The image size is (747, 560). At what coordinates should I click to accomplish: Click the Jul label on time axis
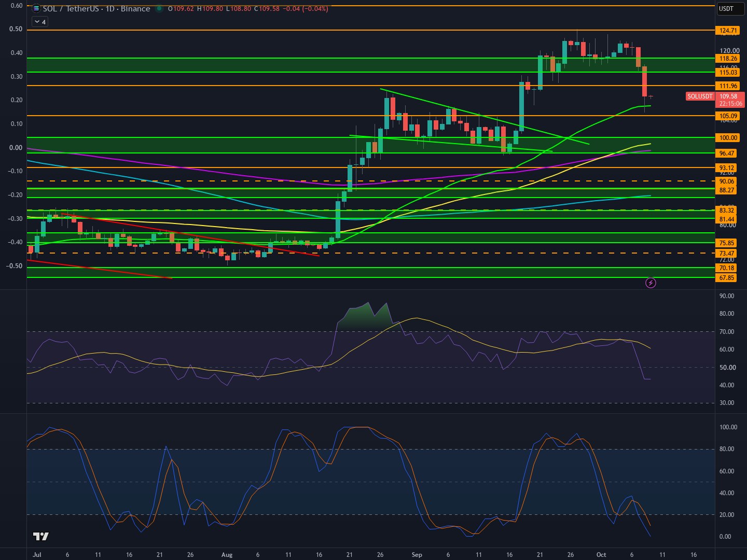click(x=36, y=554)
